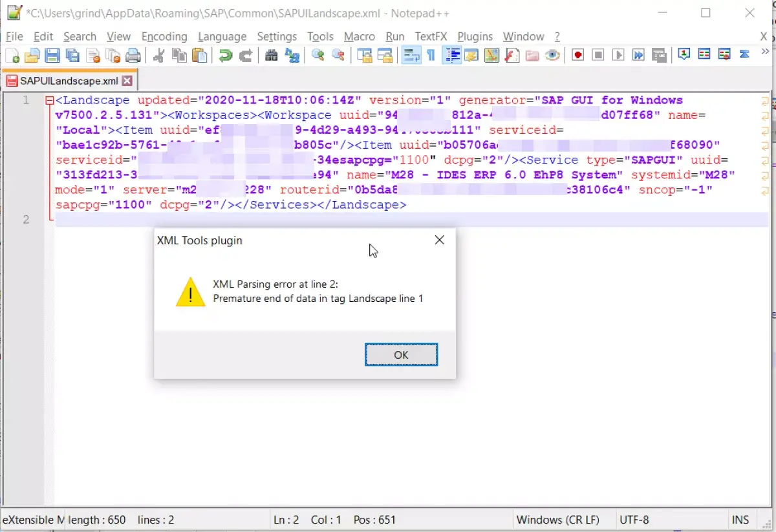Click the Synchronize horizontal scrolling icon
The image size is (776, 532).
(x=384, y=56)
